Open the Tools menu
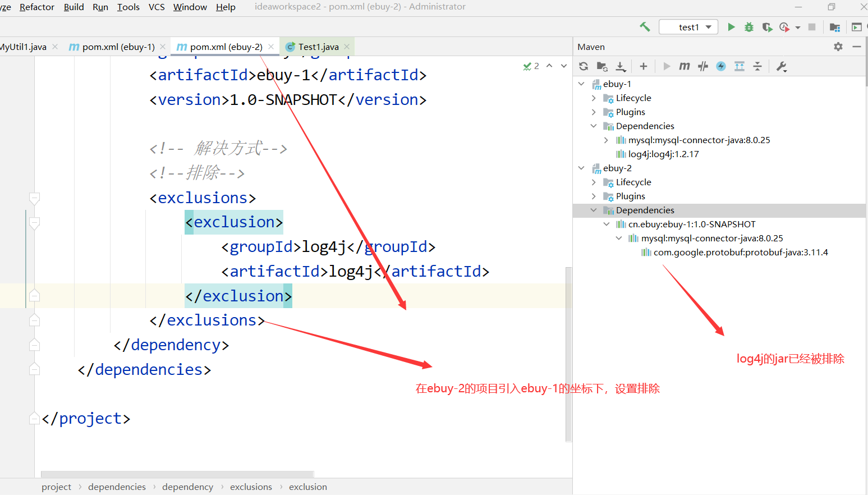The width and height of the screenshot is (868, 495). coord(128,7)
